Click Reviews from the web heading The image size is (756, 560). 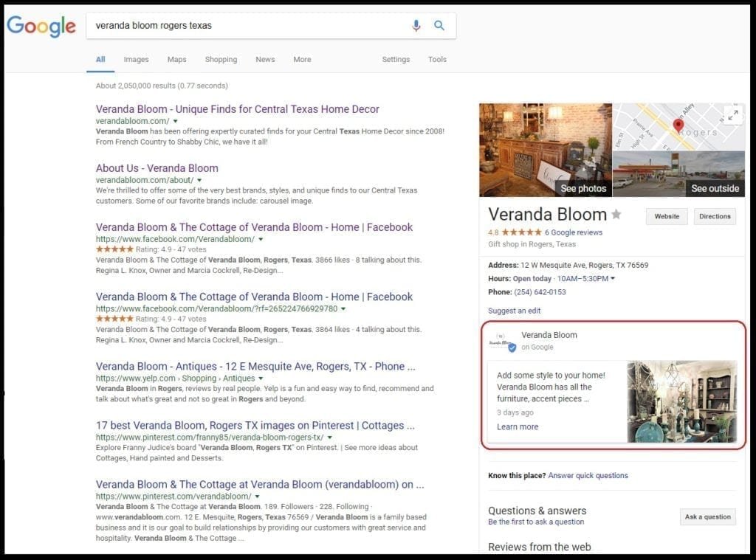pyautogui.click(x=539, y=547)
